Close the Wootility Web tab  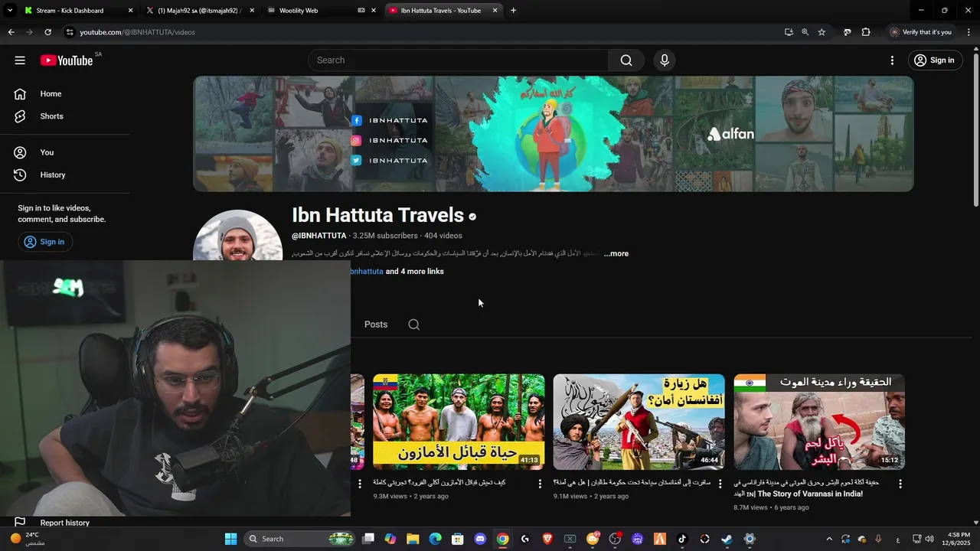coord(374,11)
